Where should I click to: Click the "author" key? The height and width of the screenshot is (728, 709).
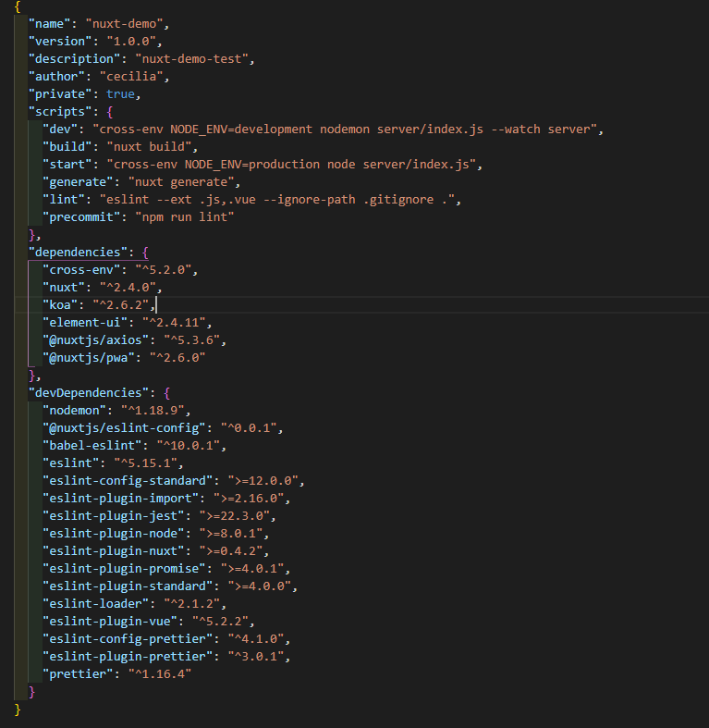[56, 77]
